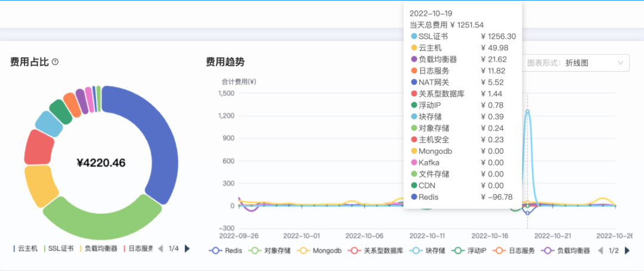
Task: Click the 对象存储 ¥ 0.24 tooltip row
Action: click(463, 128)
